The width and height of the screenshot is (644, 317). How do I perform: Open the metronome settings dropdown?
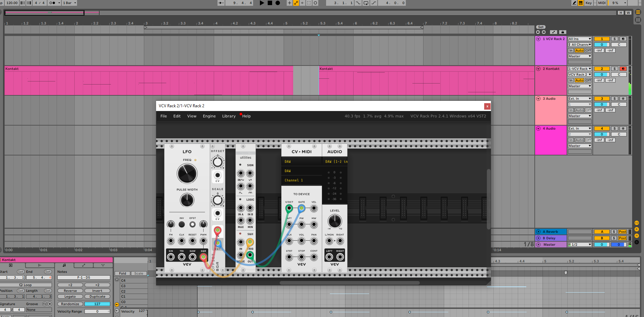pyautogui.click(x=59, y=3)
